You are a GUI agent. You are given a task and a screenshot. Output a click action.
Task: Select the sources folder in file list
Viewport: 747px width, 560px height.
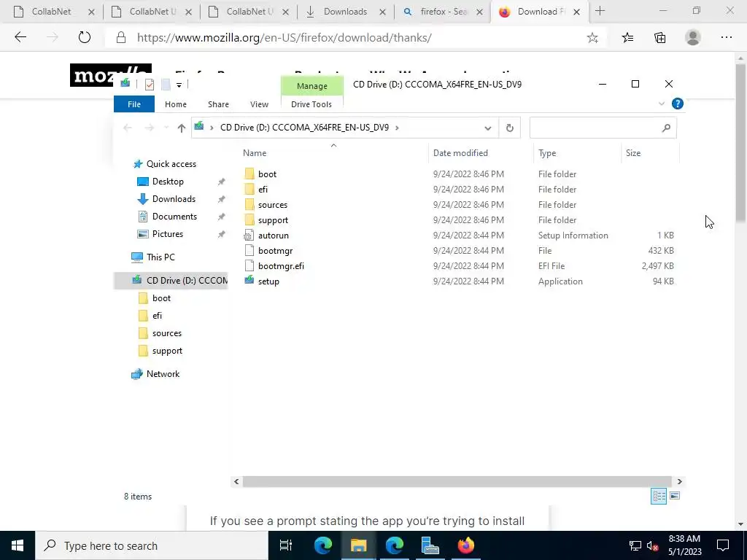(x=273, y=205)
